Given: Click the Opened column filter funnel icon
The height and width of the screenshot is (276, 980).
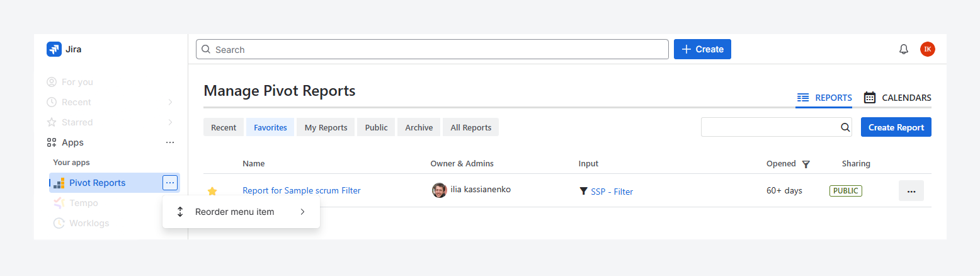Looking at the screenshot, I should coord(806,164).
